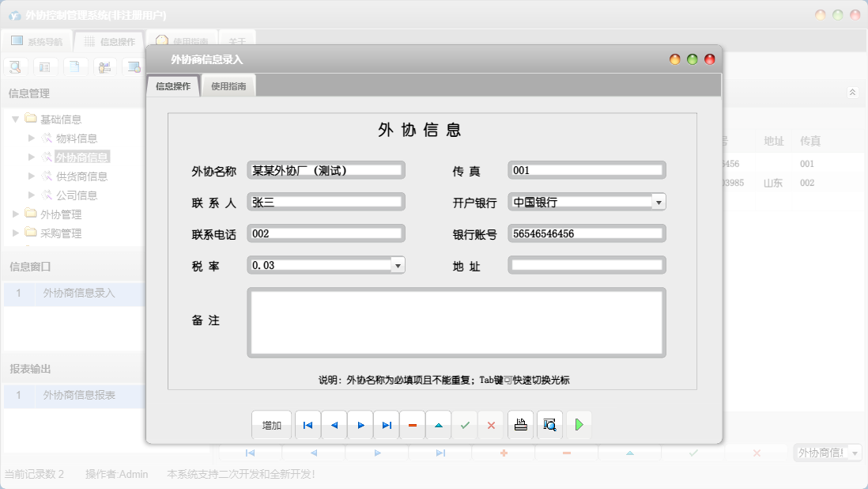Viewport: 868px width, 489px height.
Task: Click the empty 地址 input field
Action: tap(586, 265)
